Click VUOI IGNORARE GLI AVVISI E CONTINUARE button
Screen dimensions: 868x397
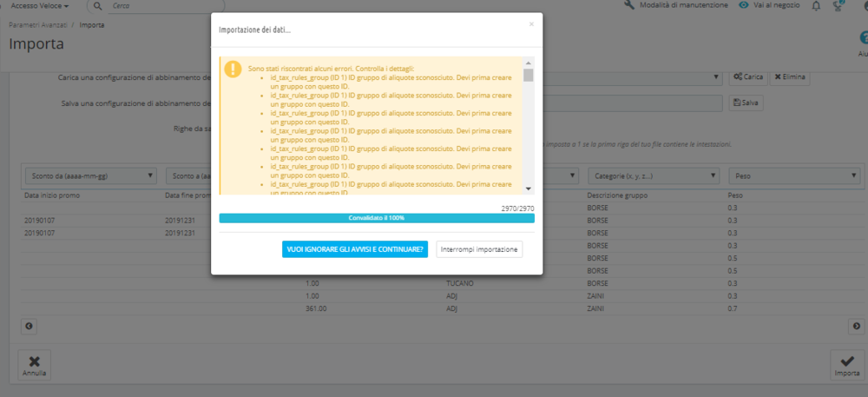(355, 249)
